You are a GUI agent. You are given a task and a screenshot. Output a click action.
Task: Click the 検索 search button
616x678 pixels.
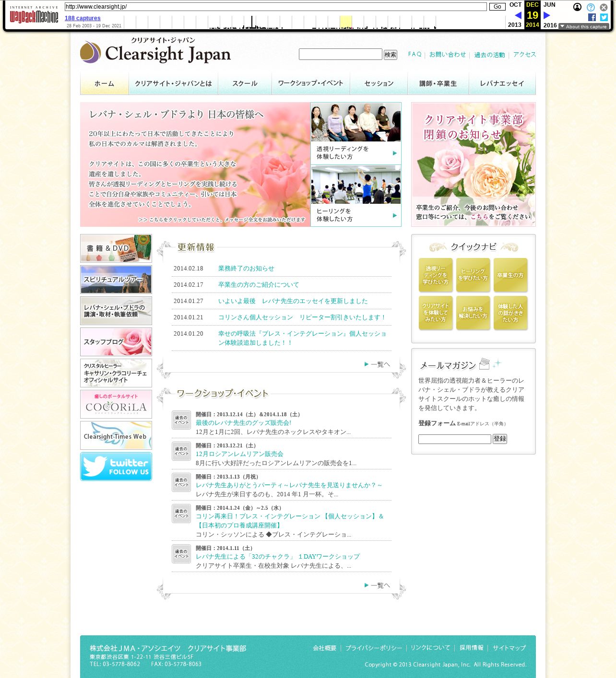(391, 55)
